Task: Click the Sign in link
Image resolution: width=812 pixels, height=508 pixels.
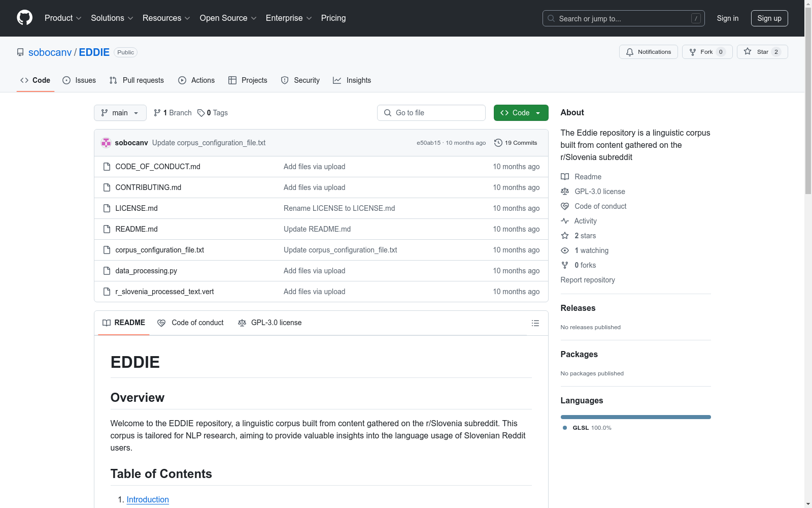Action: click(728, 18)
